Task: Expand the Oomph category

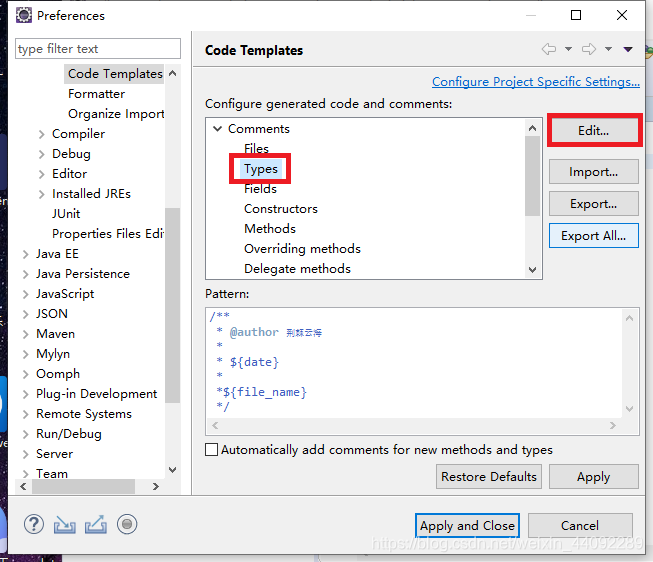Action: [x=25, y=374]
